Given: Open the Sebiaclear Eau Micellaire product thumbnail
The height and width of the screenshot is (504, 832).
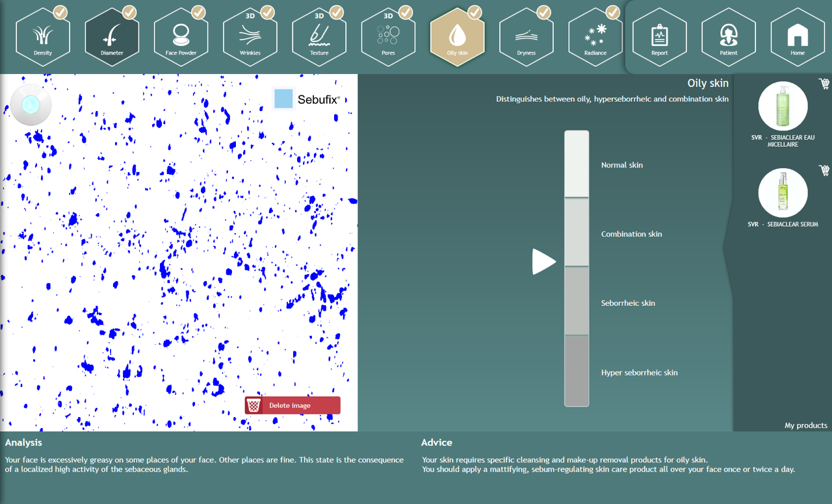Looking at the screenshot, I should click(x=783, y=107).
